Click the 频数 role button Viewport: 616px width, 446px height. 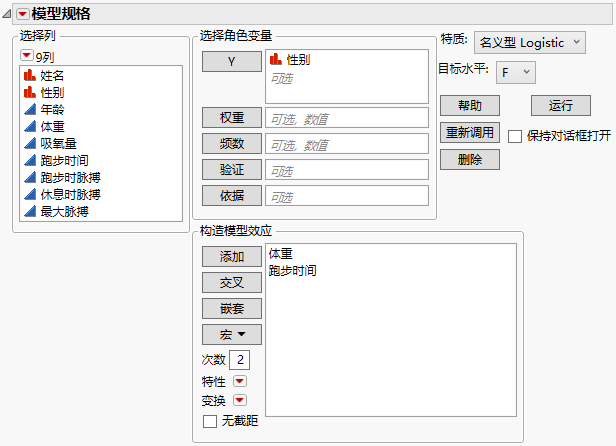click(232, 143)
